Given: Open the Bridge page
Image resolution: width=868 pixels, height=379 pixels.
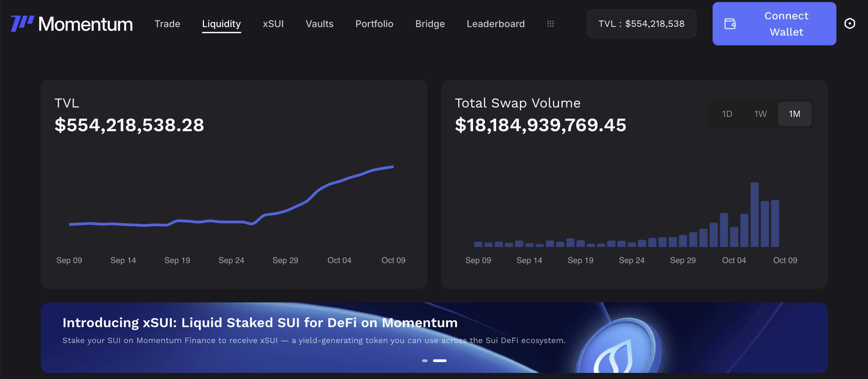Looking at the screenshot, I should tap(430, 24).
